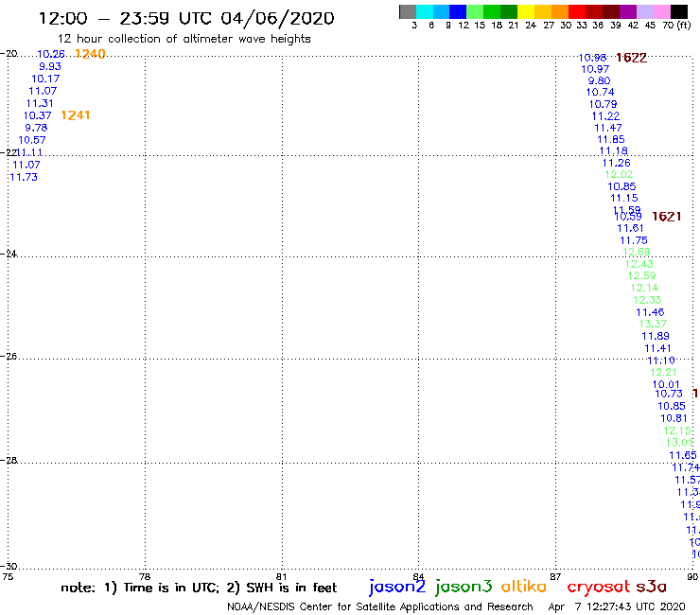Select the cryosat satellite legend label
Viewport: 700px width, 615px height.
[598, 588]
